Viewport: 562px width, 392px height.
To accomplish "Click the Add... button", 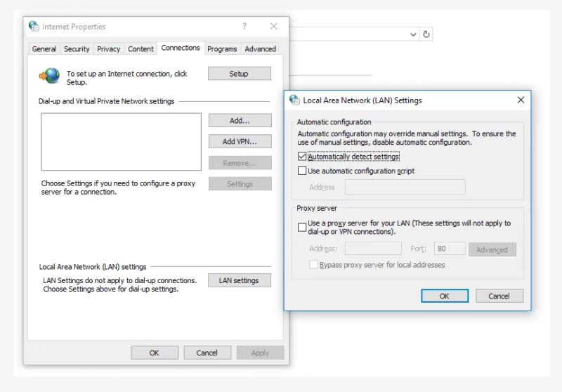I will tap(240, 120).
